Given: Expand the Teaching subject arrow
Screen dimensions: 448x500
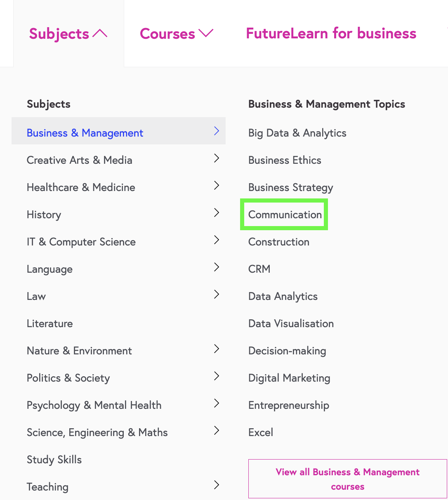Looking at the screenshot, I should click(x=216, y=485).
